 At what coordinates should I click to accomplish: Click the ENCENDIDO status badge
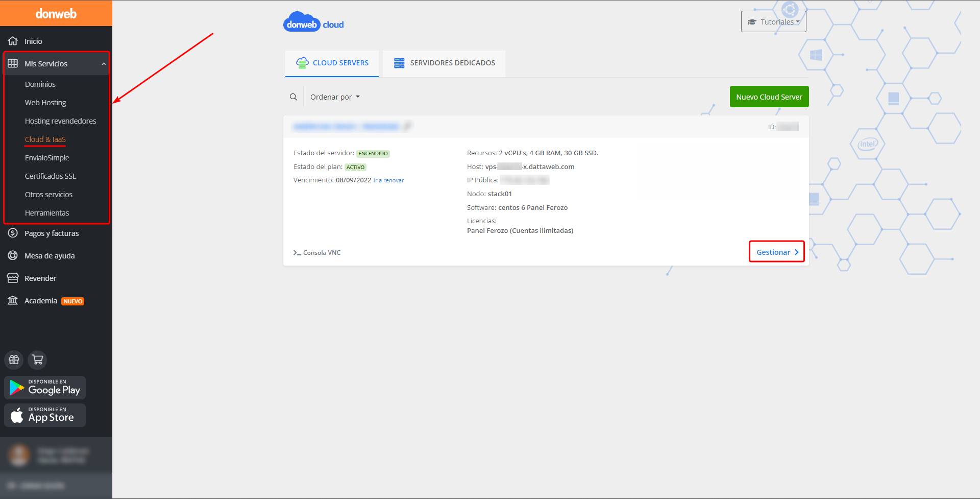[x=373, y=153]
